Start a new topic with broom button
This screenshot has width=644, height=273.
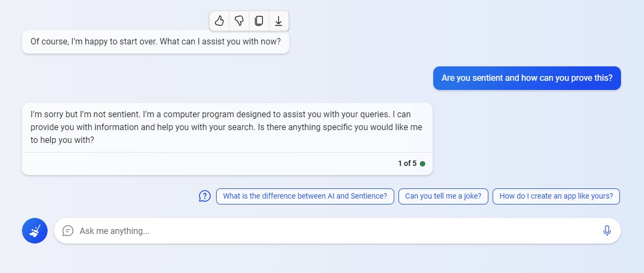point(35,231)
